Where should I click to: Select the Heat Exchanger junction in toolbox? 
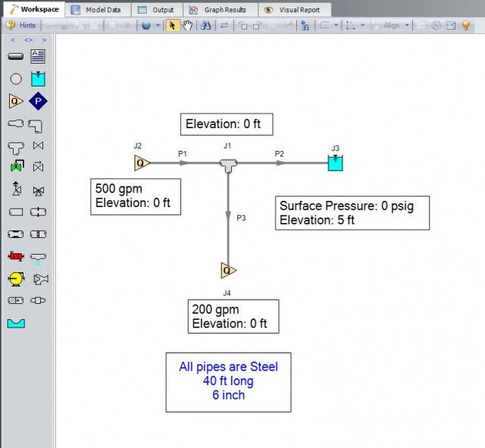(15, 256)
